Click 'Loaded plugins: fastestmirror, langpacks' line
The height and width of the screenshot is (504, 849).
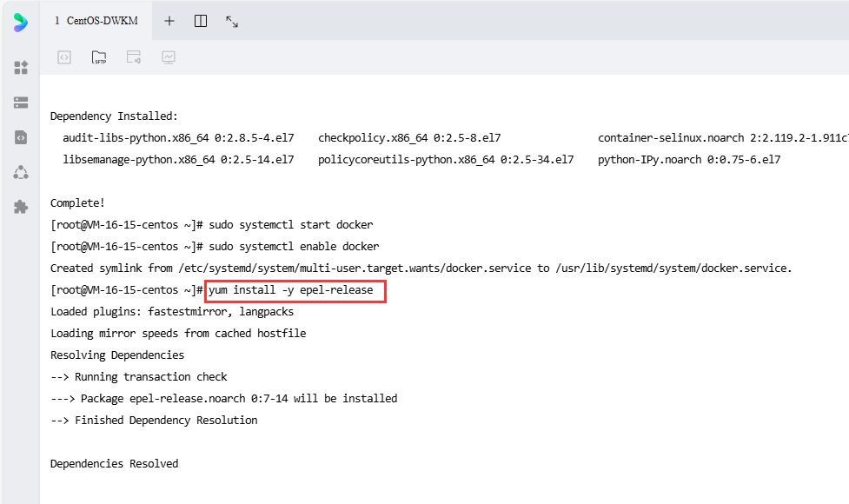[172, 312]
